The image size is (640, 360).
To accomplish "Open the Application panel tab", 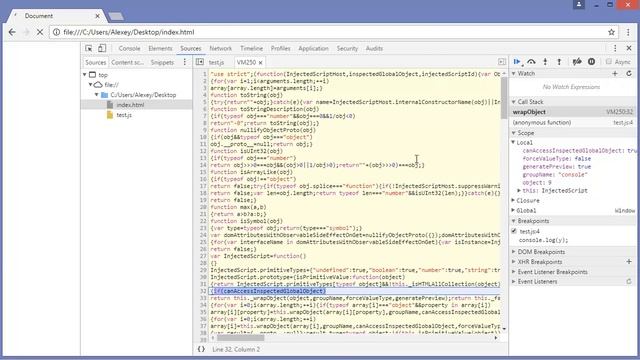I will click(313, 48).
